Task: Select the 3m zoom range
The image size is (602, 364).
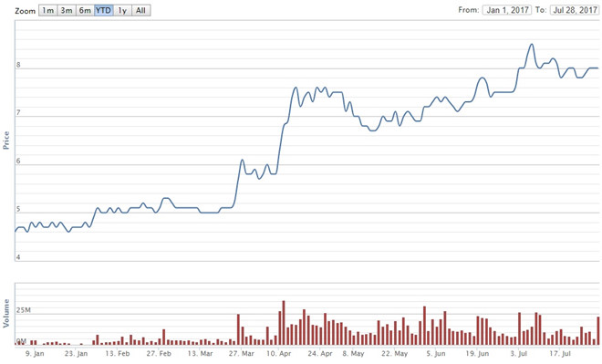Action: [67, 10]
